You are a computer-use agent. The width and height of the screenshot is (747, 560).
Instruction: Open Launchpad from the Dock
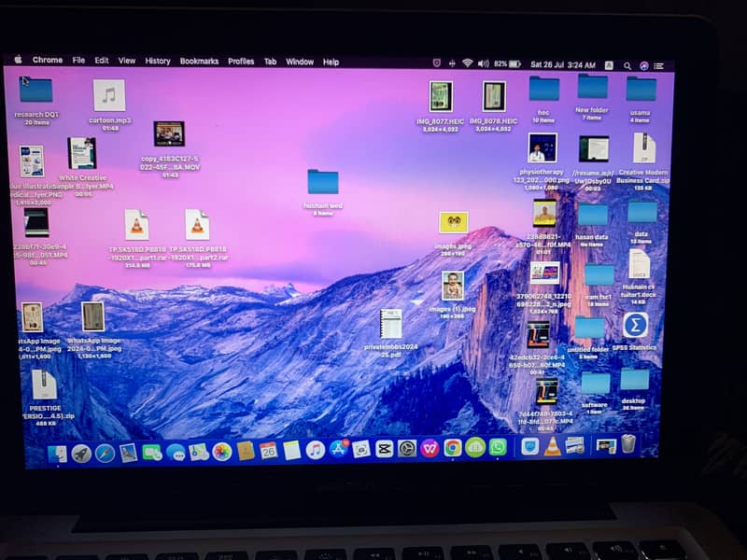[x=81, y=454]
